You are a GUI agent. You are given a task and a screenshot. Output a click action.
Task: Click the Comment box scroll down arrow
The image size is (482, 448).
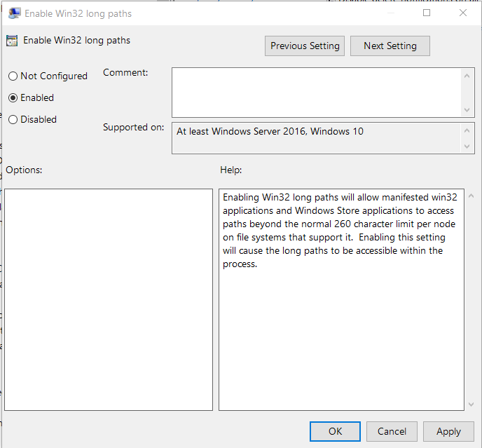467,110
